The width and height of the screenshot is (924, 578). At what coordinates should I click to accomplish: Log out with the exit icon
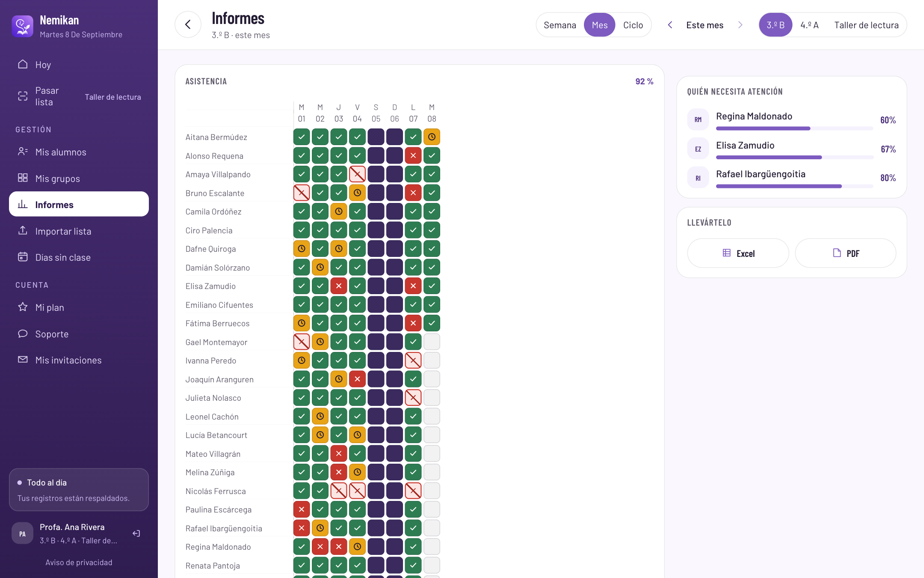pyautogui.click(x=136, y=533)
